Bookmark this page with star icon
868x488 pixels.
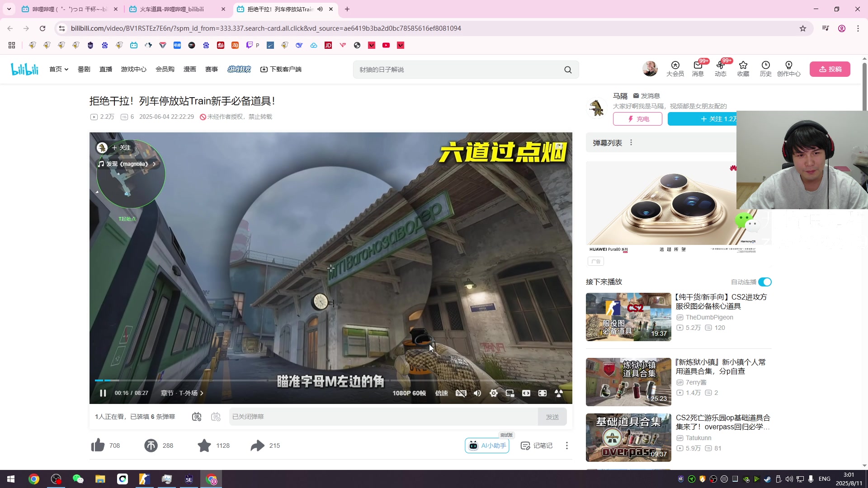803,28
